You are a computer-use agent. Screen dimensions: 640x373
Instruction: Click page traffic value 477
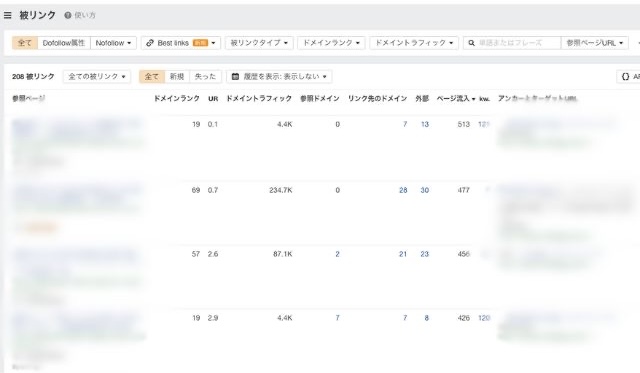coord(464,190)
